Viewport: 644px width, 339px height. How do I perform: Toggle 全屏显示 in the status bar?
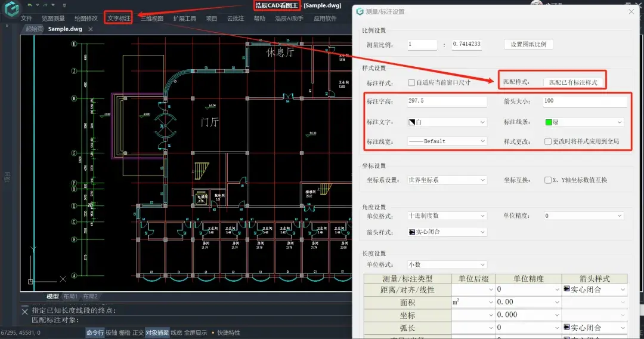click(x=196, y=332)
